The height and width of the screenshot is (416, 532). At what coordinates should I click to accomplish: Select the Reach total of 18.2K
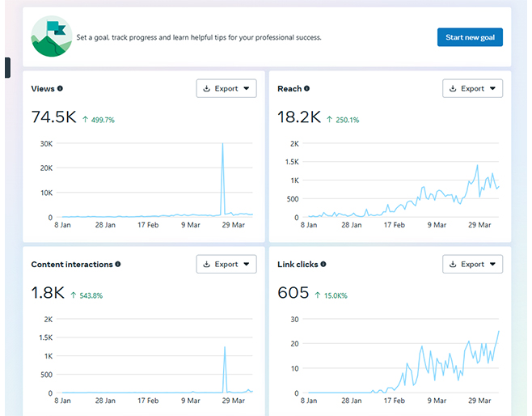tap(299, 118)
